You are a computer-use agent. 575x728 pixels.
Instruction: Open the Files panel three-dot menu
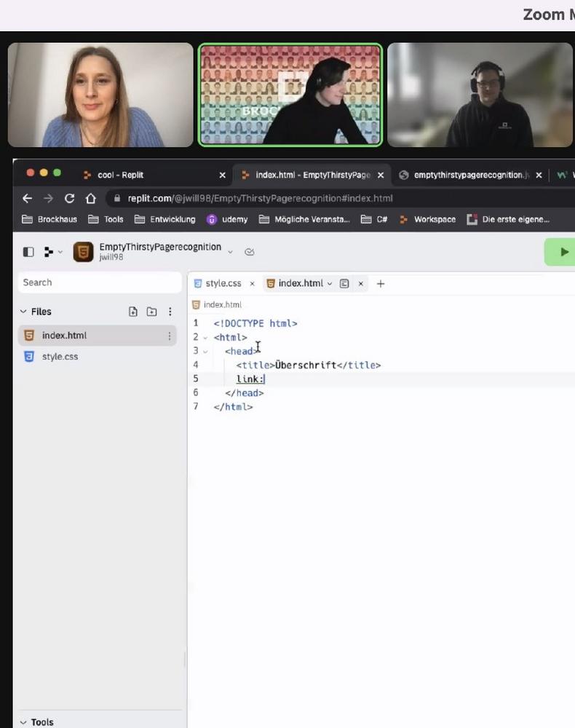pyautogui.click(x=170, y=312)
